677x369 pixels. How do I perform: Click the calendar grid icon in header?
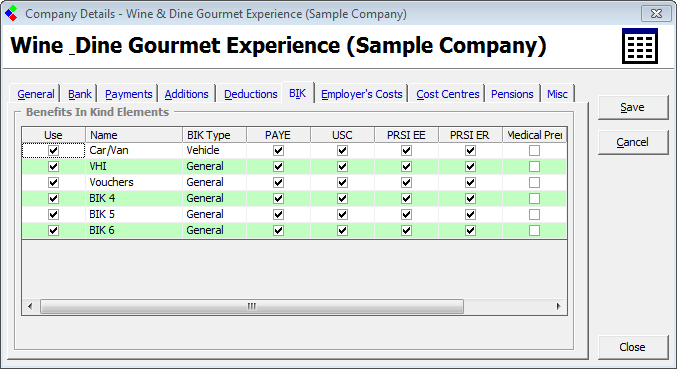click(x=640, y=46)
